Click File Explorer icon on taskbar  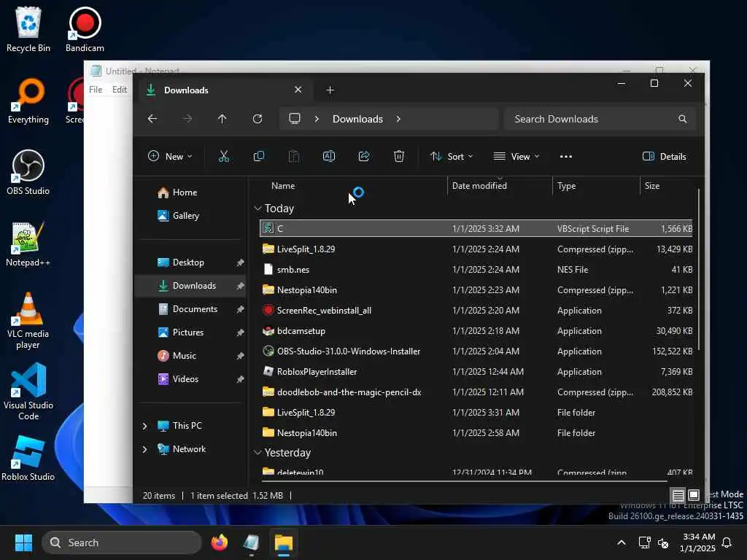tap(284, 542)
